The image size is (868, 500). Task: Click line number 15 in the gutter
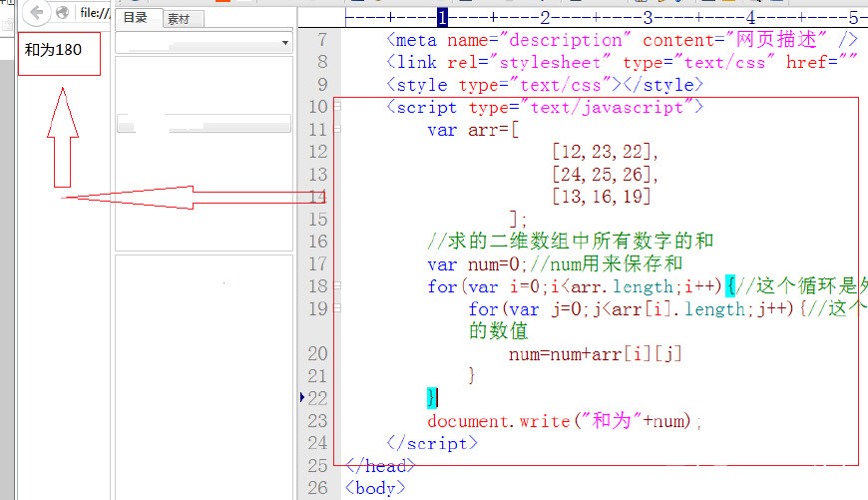click(317, 220)
